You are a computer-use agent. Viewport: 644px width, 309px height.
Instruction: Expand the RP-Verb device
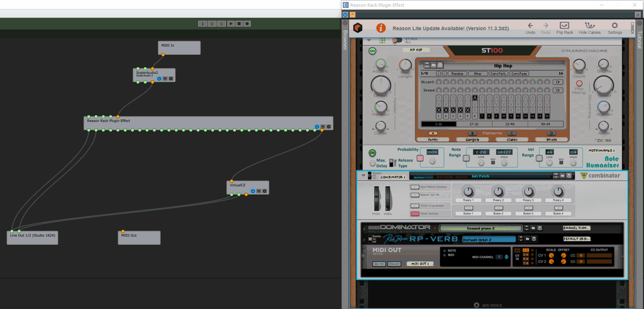pyautogui.click(x=364, y=239)
